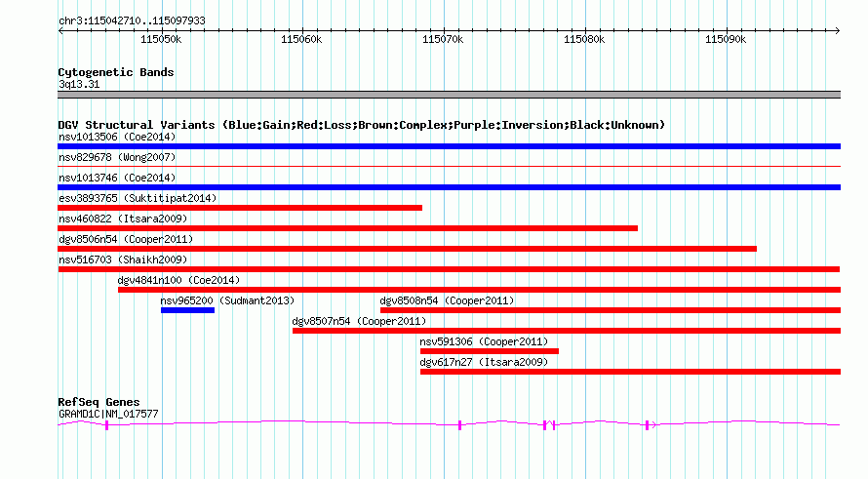Click the dgv617n27 (Itsara2009) red bar
The width and height of the screenshot is (868, 479).
pos(630,372)
